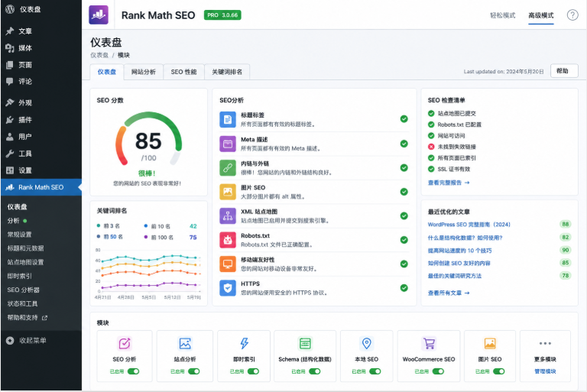Click the WooCommerce SEO cart icon
The width and height of the screenshot is (587, 392).
coord(429,343)
